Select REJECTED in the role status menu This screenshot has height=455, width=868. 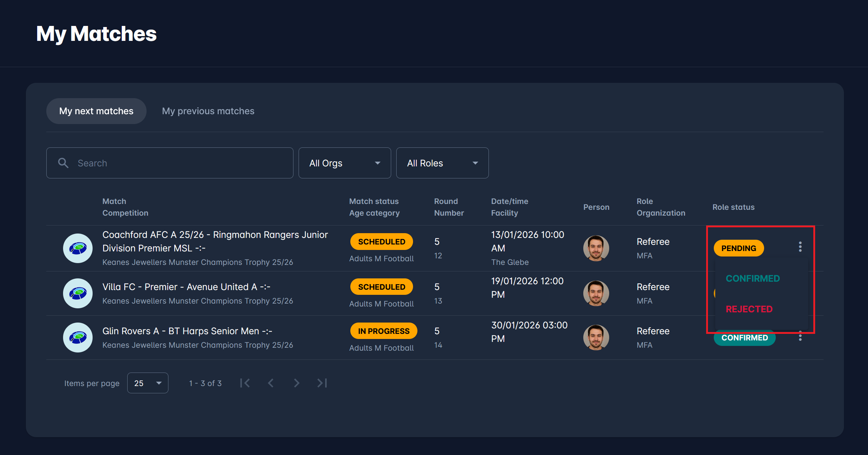coord(749,309)
